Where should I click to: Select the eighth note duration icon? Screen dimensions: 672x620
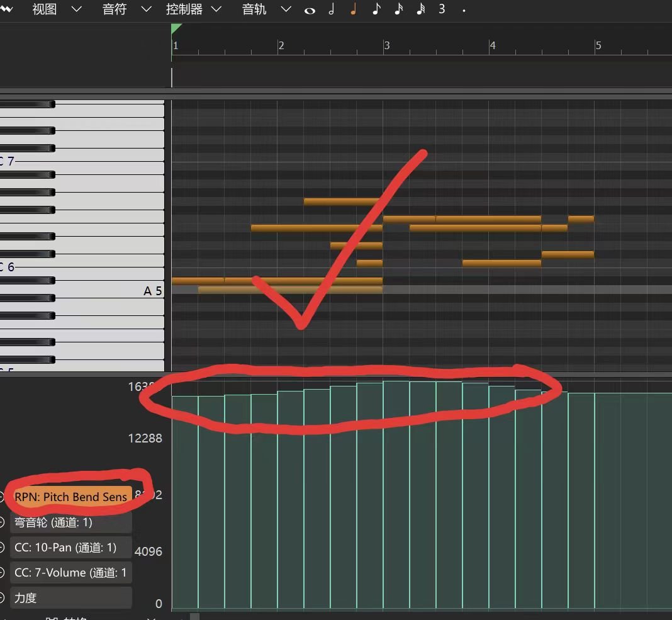pyautogui.click(x=376, y=9)
